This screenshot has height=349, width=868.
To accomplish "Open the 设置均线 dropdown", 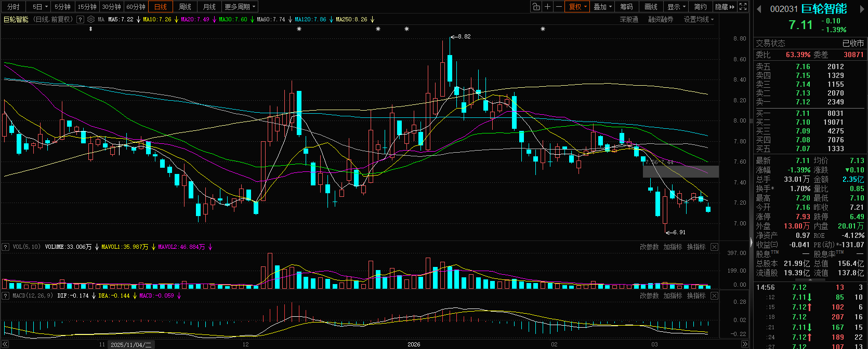I will point(699,19).
